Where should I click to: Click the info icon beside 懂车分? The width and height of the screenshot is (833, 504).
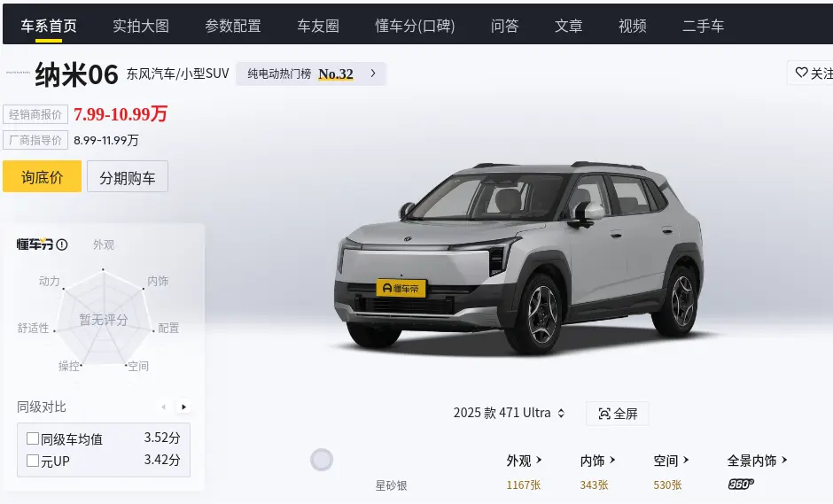[x=62, y=244]
